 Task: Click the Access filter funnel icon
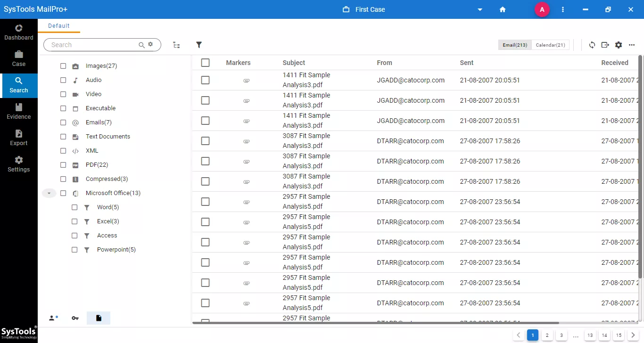pyautogui.click(x=87, y=236)
